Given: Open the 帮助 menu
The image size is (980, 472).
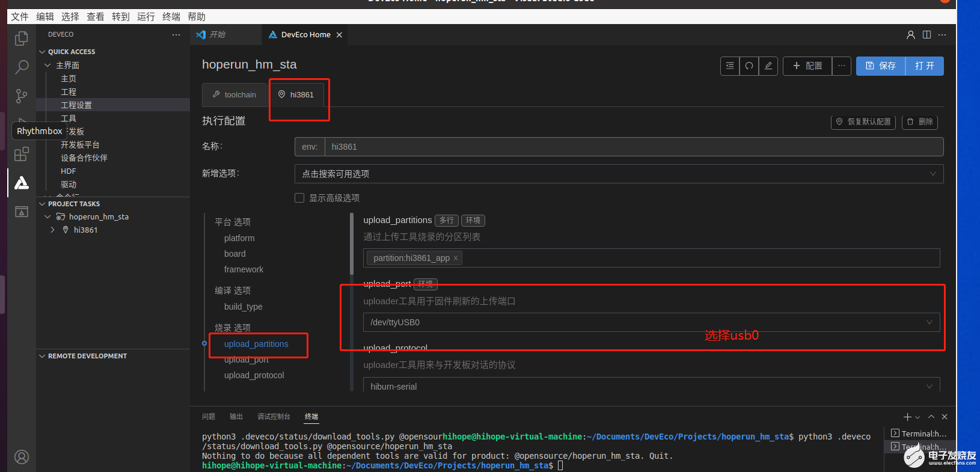Looking at the screenshot, I should click(197, 17).
